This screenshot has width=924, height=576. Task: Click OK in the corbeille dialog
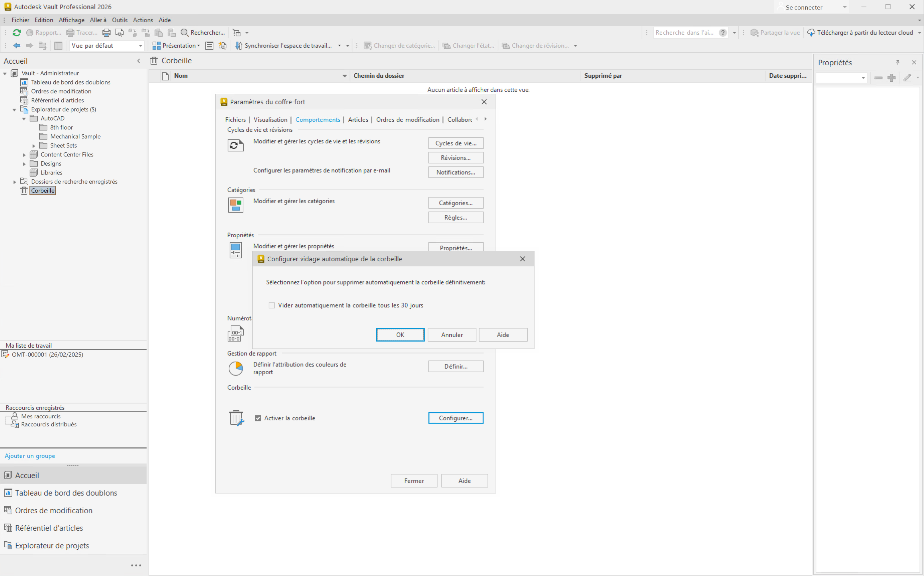click(400, 335)
